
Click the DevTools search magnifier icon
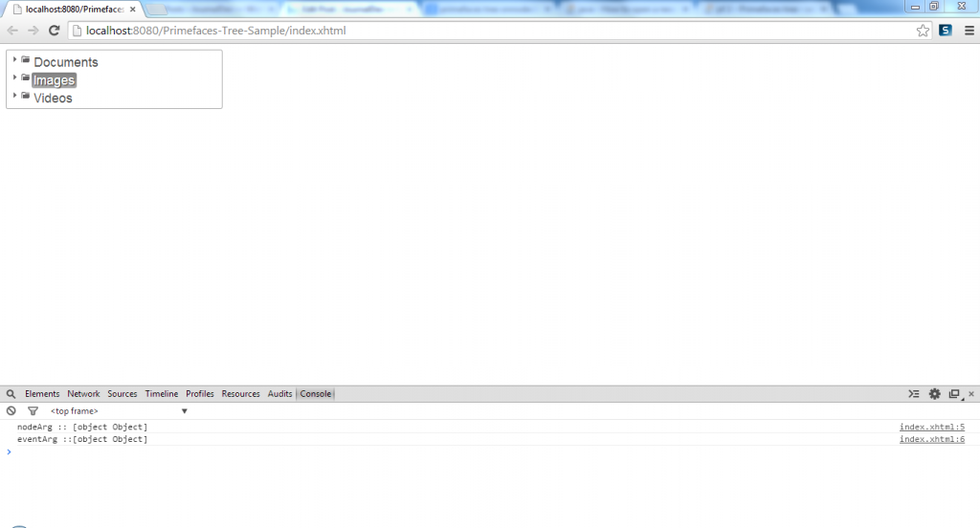click(11, 394)
